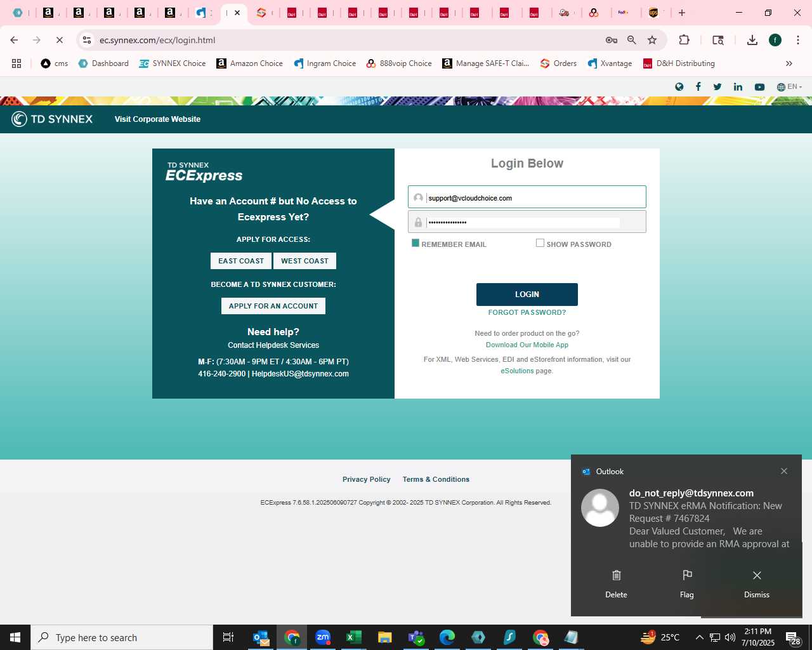Screen dimensions: 812x650
Task: Open Chrome three-dot menu
Action: pyautogui.click(x=798, y=40)
